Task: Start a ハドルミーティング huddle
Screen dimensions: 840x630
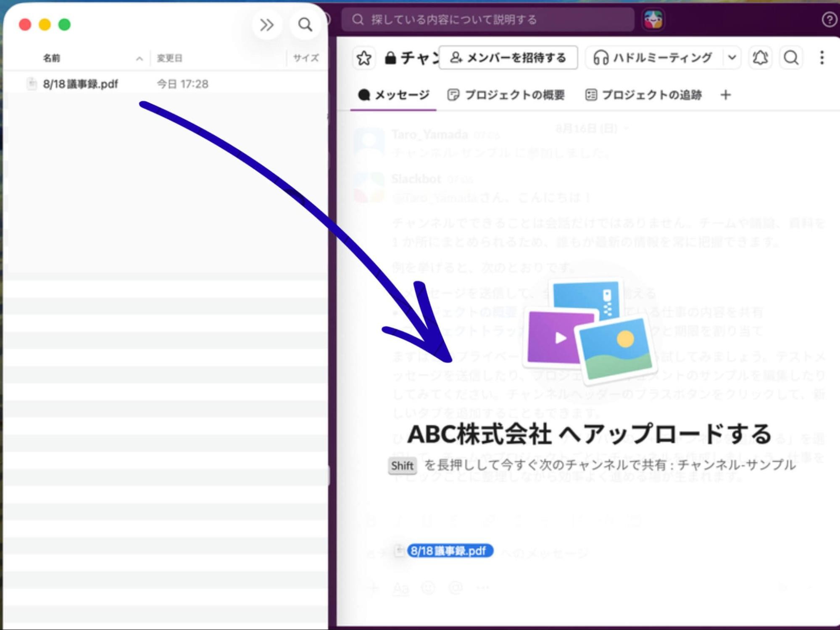Action: 654,58
